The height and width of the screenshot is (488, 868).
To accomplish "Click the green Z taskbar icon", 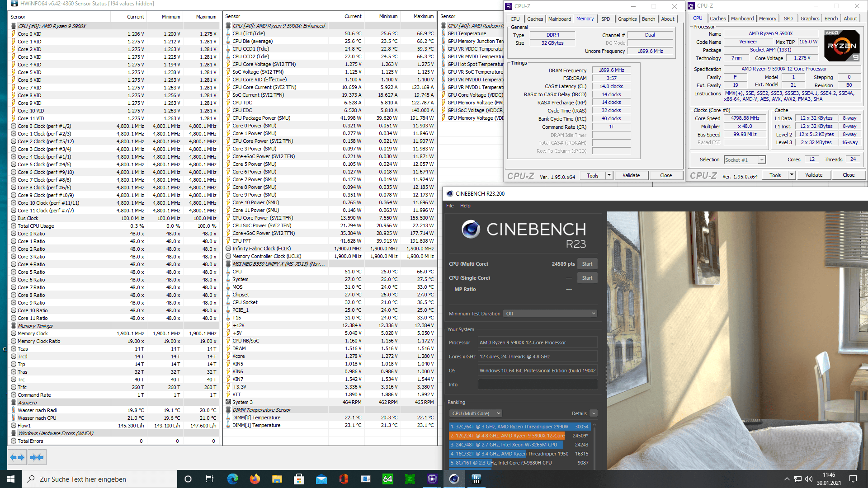I will [x=410, y=479].
